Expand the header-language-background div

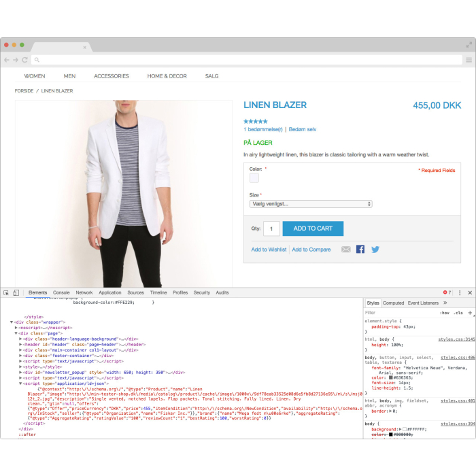(20, 339)
